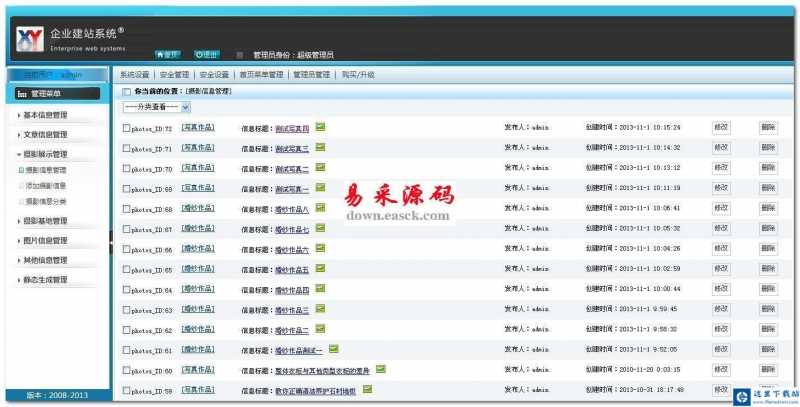Tick the checkbox for photos_ID:71
The height and width of the screenshot is (407, 800).
pos(126,148)
